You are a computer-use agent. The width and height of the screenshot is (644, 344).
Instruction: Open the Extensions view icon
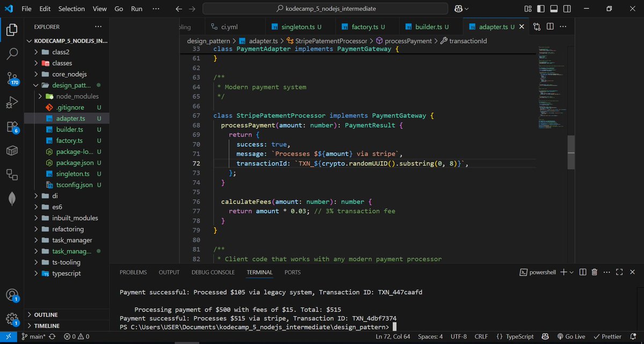(12, 127)
